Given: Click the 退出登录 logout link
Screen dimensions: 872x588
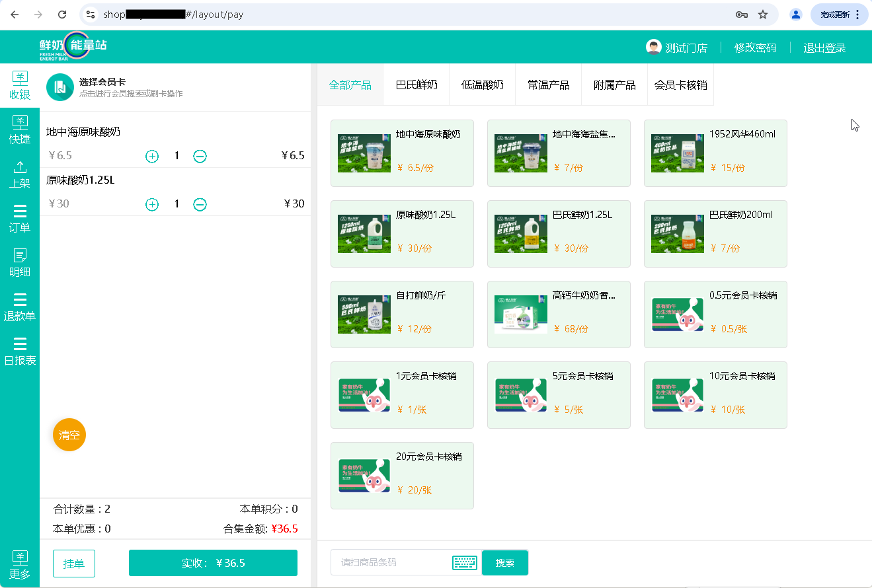Looking at the screenshot, I should click(824, 48).
